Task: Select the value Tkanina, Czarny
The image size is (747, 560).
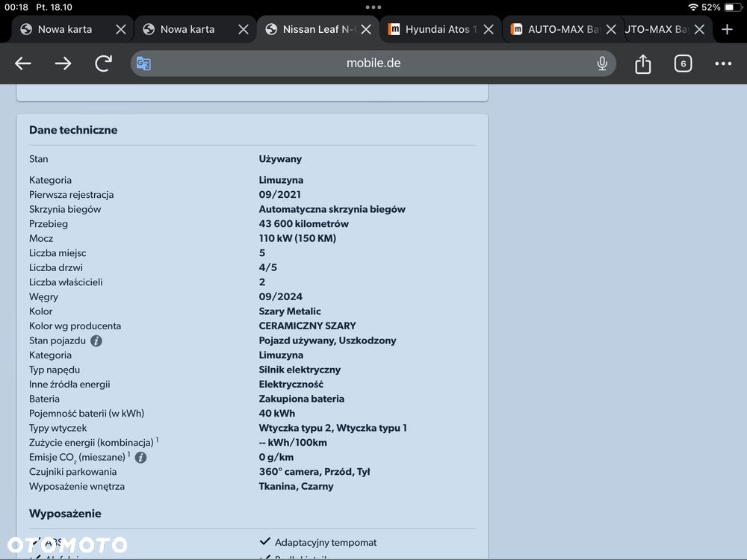Action: coord(296,486)
